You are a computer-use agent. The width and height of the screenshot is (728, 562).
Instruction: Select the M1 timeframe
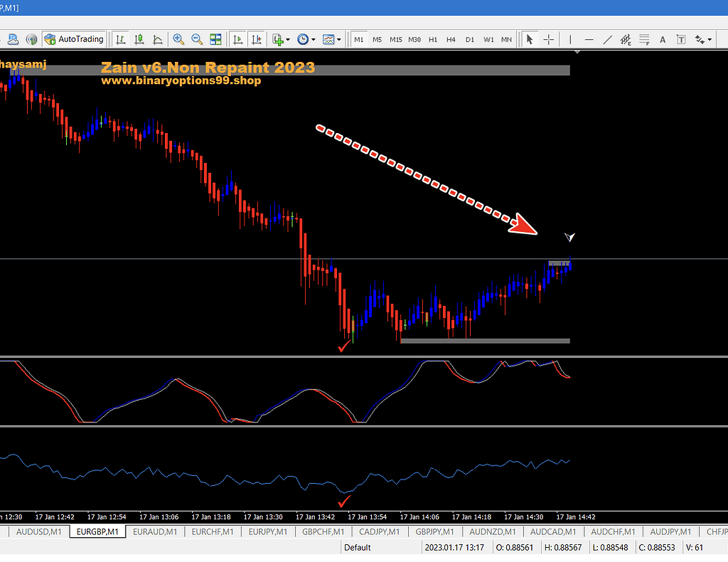click(359, 39)
